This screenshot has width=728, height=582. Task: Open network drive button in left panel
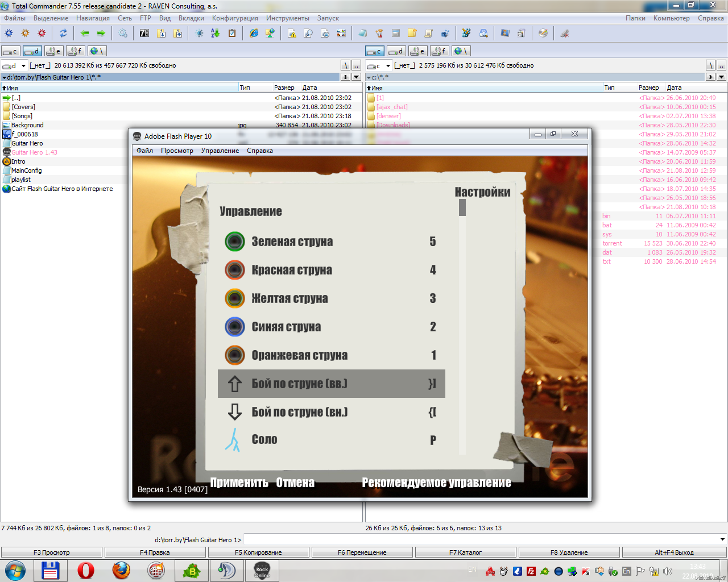pos(97,51)
